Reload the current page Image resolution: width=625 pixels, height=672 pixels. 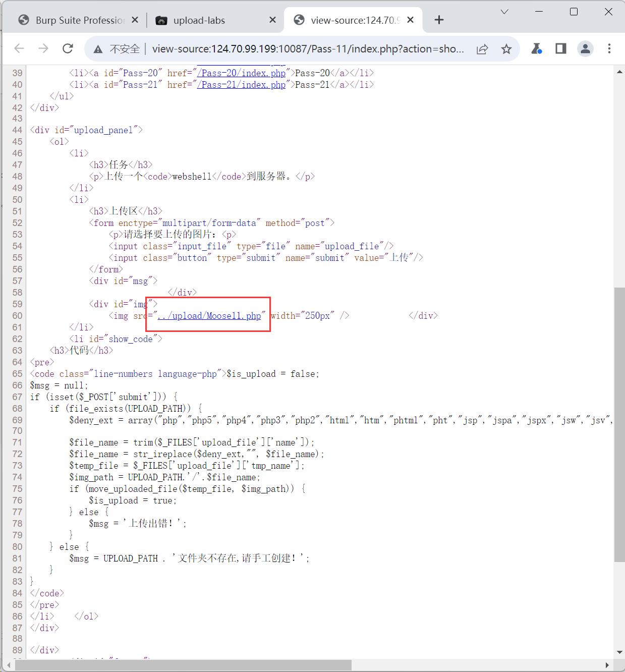[x=68, y=48]
